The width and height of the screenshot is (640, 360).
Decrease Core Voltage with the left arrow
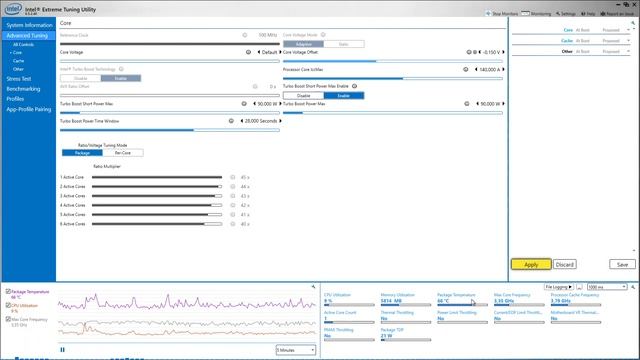(259, 52)
